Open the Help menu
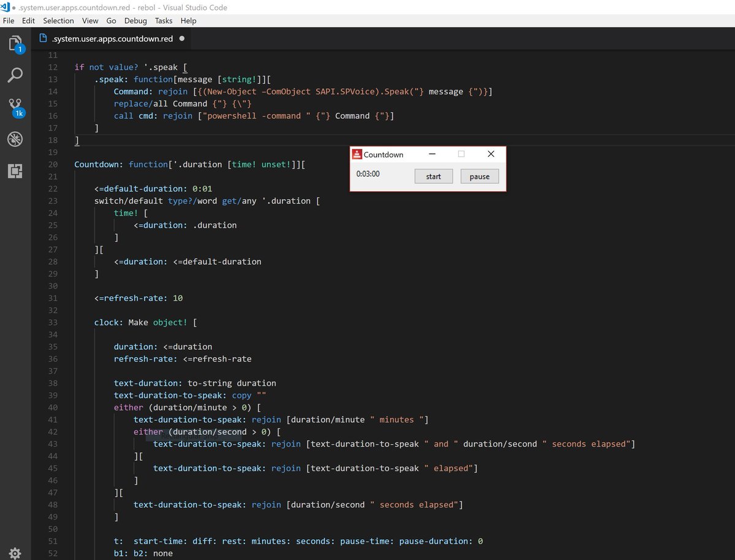 [x=189, y=20]
